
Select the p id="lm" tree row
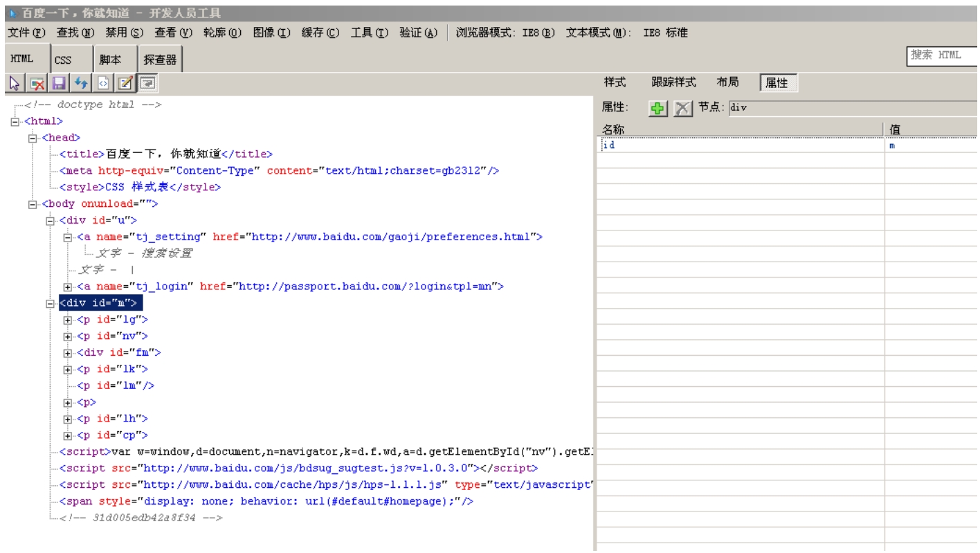[x=116, y=386]
